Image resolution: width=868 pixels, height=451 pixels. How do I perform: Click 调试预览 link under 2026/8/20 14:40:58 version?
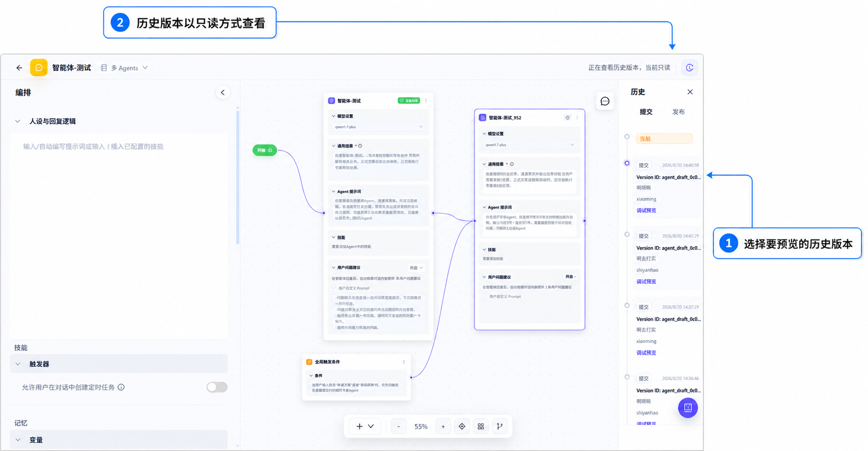647,211
